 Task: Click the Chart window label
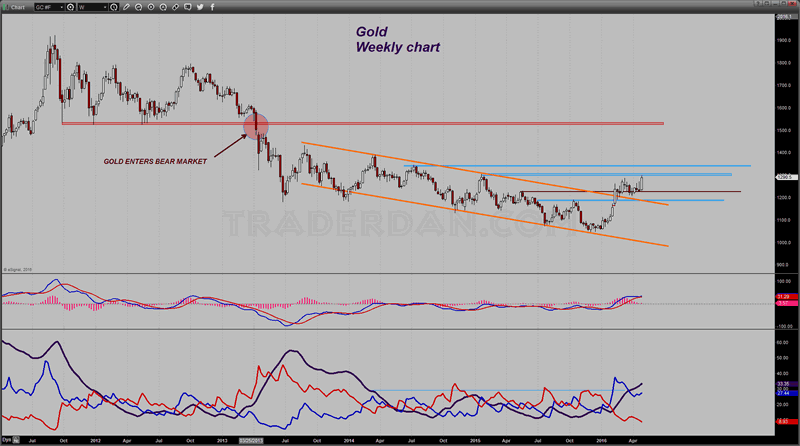pyautogui.click(x=18, y=7)
